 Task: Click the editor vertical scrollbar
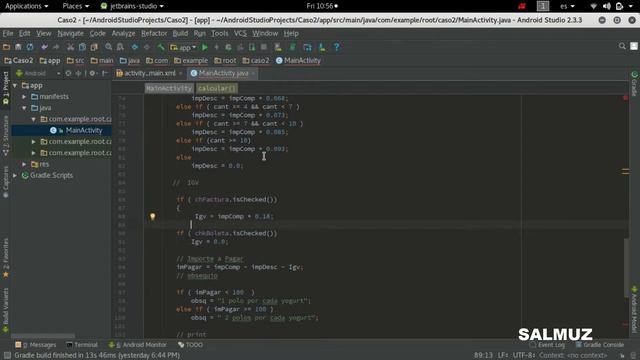point(626,267)
